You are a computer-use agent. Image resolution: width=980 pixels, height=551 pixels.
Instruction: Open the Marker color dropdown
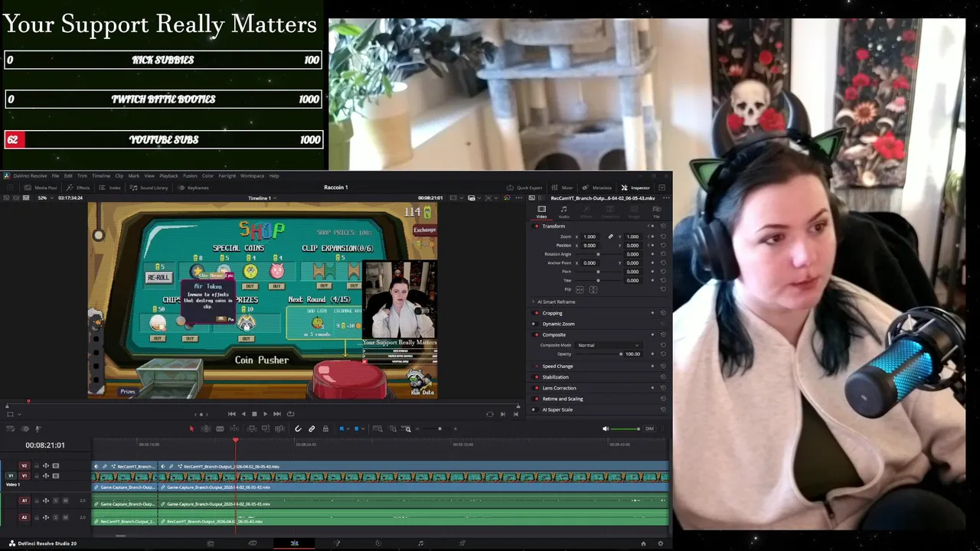pyautogui.click(x=361, y=429)
